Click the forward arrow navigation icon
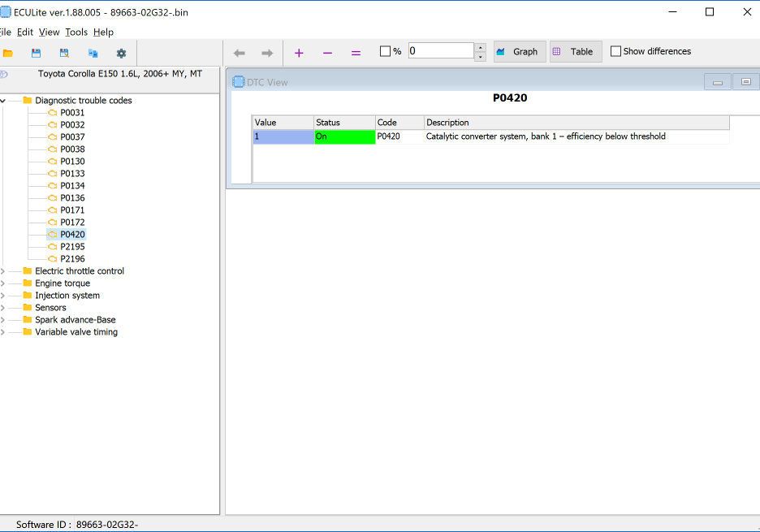The image size is (760, 532). point(267,53)
